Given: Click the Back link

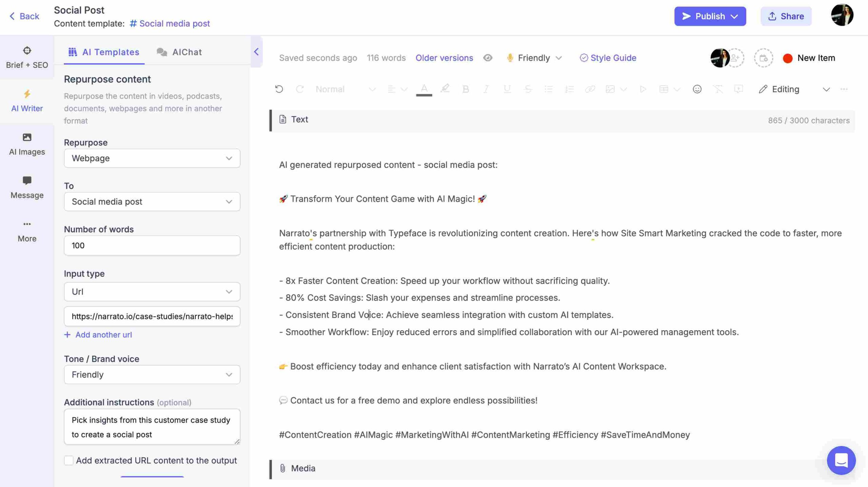Looking at the screenshot, I should 24,16.
